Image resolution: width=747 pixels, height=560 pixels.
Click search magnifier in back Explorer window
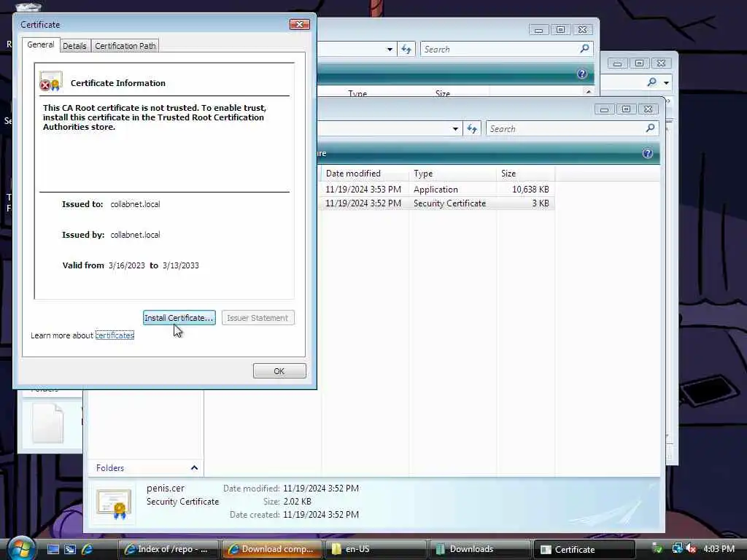point(584,49)
